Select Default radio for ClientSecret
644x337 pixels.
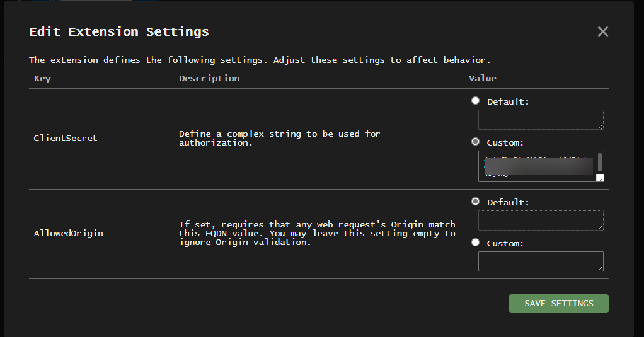click(476, 101)
